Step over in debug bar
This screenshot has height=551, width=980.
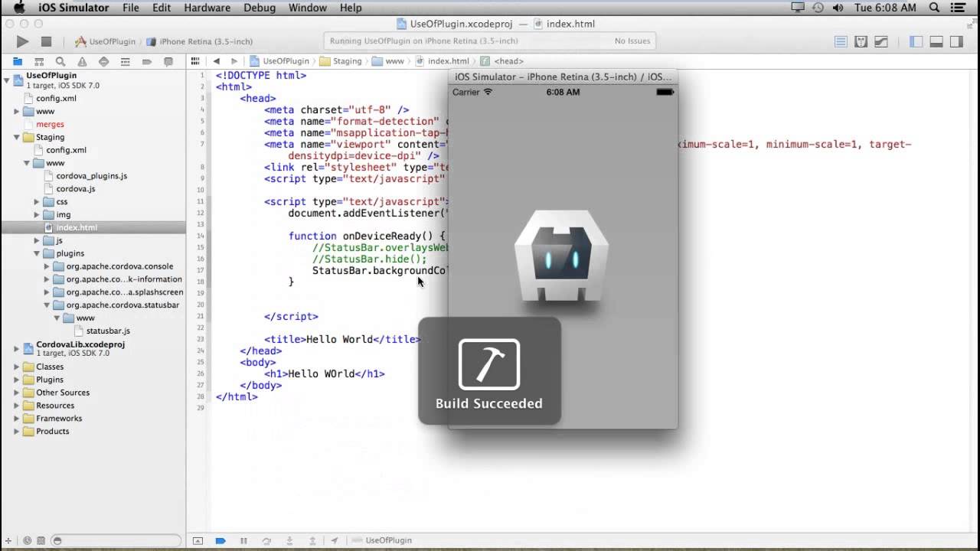(x=266, y=540)
